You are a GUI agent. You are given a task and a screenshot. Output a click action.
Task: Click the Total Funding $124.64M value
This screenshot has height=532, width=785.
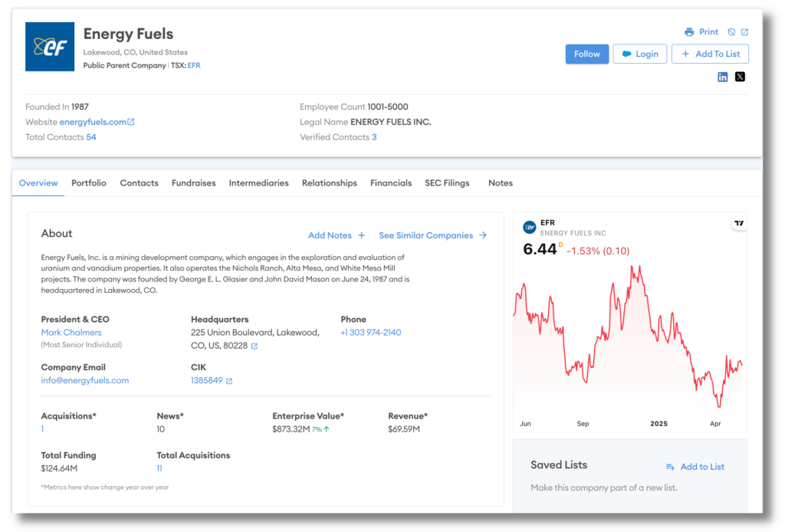(59, 468)
